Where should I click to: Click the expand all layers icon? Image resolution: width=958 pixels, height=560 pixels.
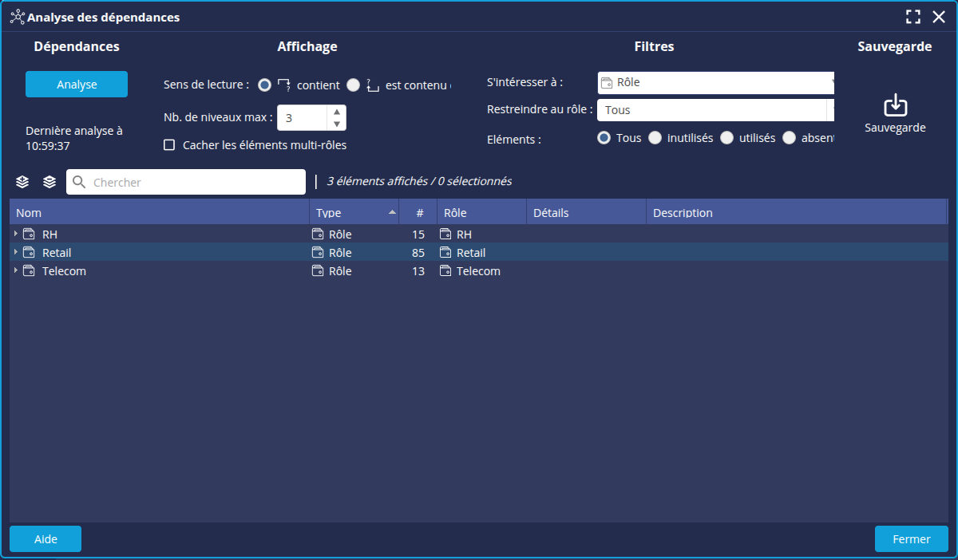tap(22, 182)
